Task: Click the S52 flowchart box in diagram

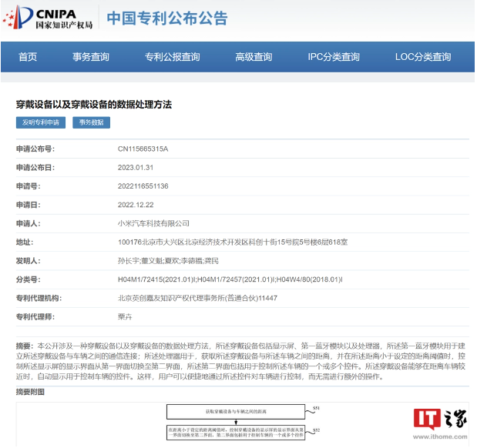Action: [239, 431]
